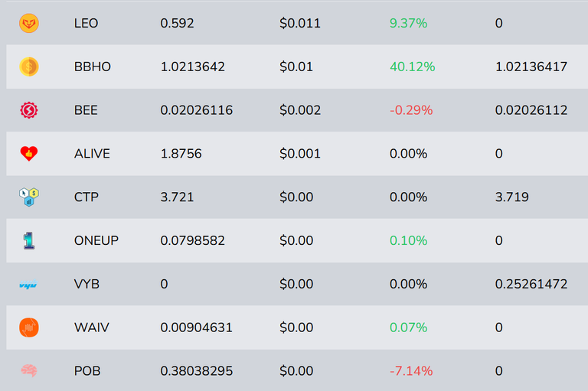This screenshot has height=391, width=588.
Task: Click BEE staked amount 0.02026112
Action: 531,110
